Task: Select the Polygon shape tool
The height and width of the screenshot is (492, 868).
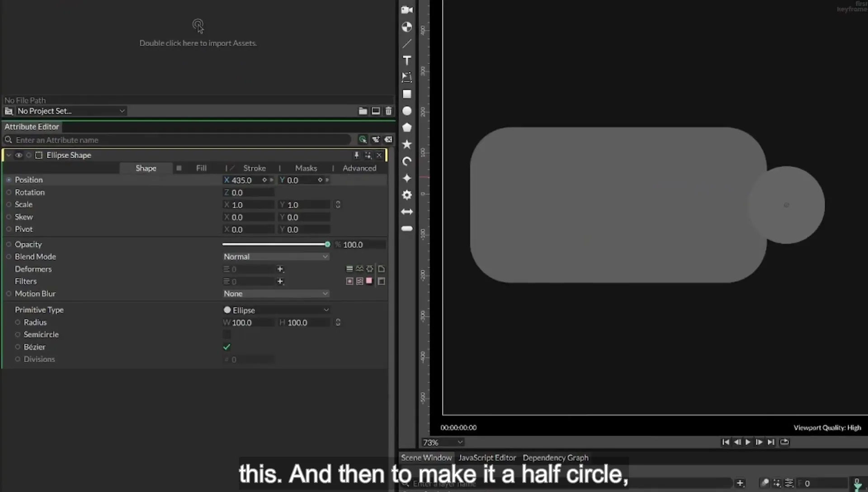Action: point(407,128)
